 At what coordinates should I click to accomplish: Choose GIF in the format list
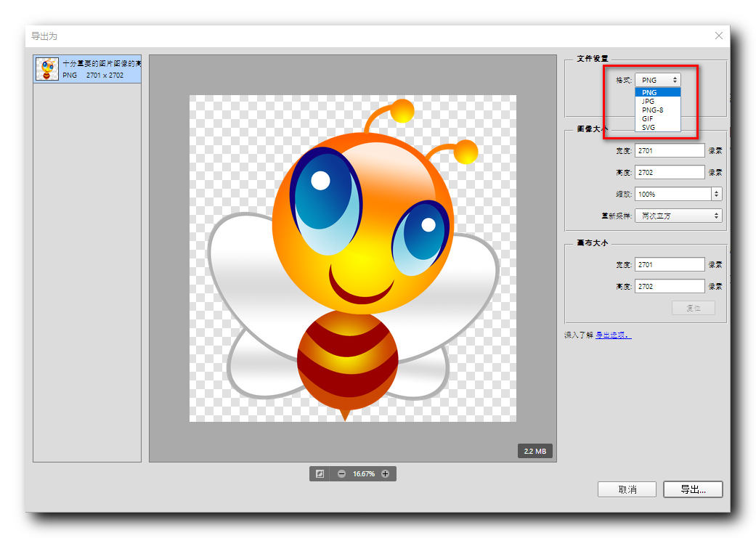[x=658, y=118]
